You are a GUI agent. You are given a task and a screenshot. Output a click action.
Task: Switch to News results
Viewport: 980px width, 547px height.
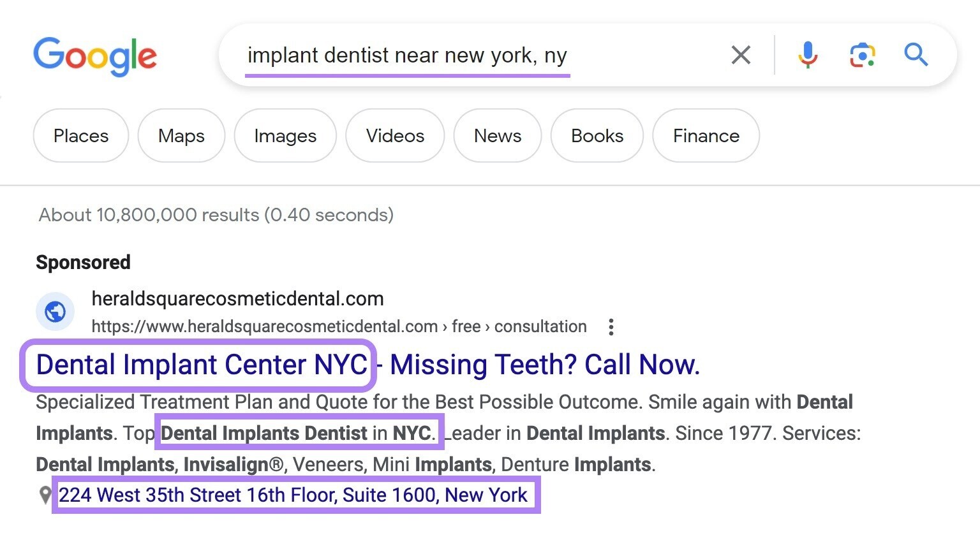pyautogui.click(x=498, y=136)
